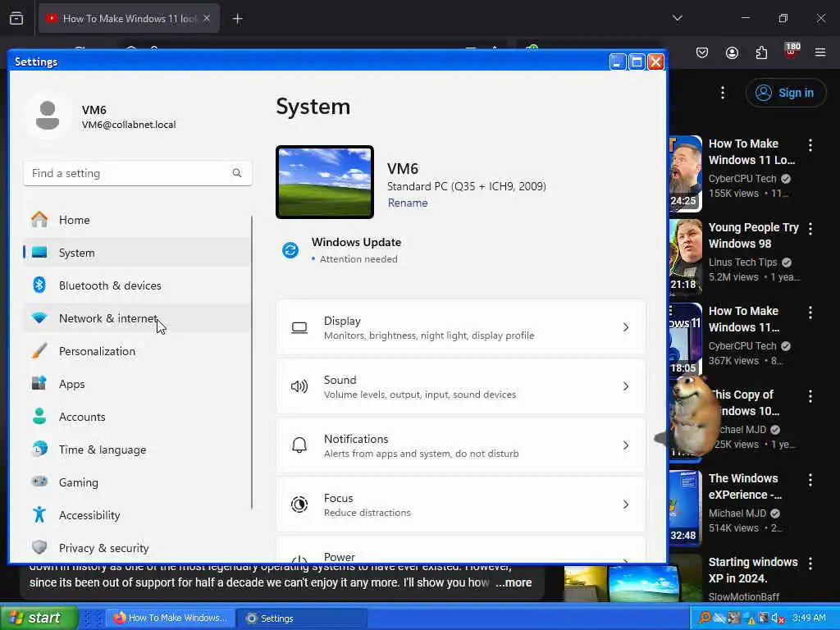This screenshot has height=630, width=840.
Task: Click the Focus icon
Action: pyautogui.click(x=299, y=504)
